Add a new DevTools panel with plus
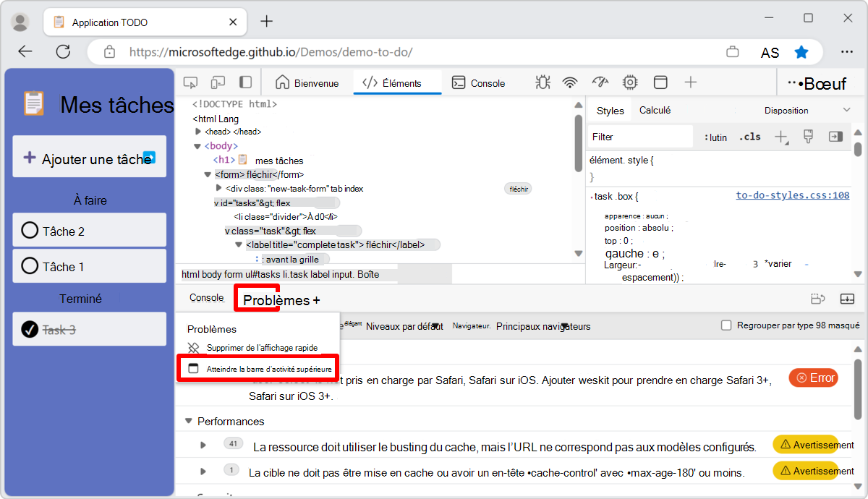 [690, 82]
